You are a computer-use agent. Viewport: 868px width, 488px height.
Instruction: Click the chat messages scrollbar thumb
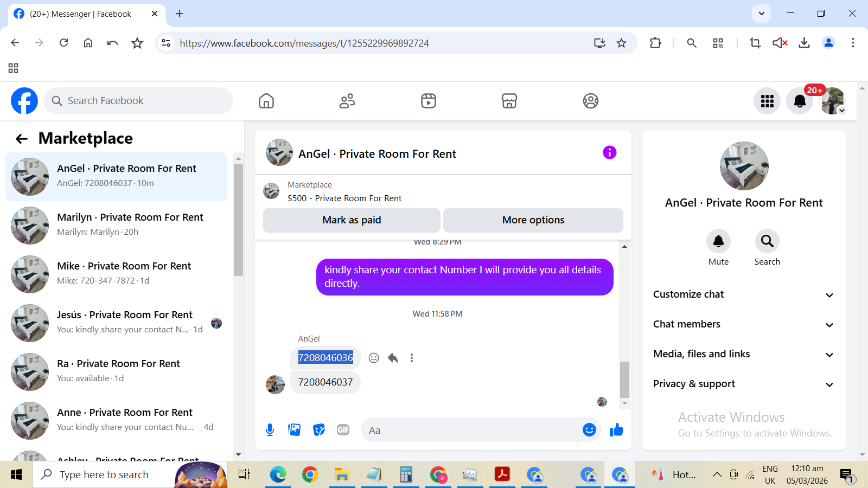625,380
